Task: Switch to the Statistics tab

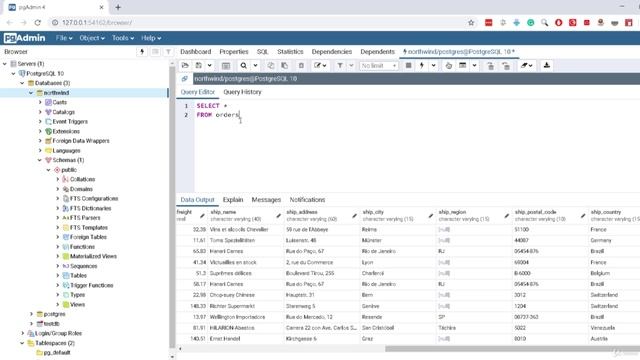Action: pos(290,51)
